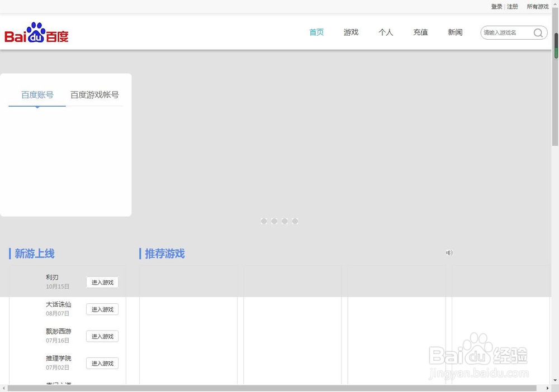This screenshot has height=392, width=559.
Task: Select the second carousel dot
Action: click(x=274, y=221)
